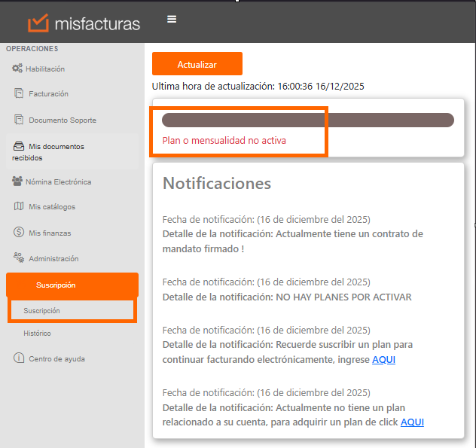
Task: Select the Documento Soporte icon
Action: coord(19,120)
